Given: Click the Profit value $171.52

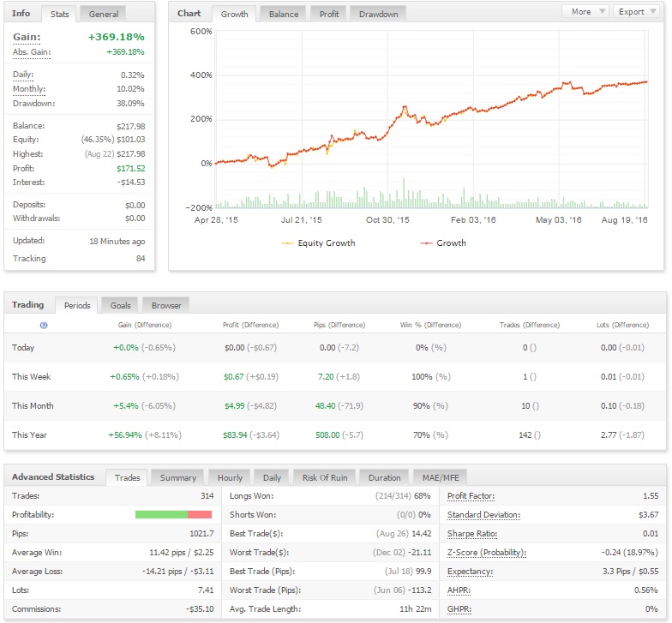Looking at the screenshot, I should 130,169.
